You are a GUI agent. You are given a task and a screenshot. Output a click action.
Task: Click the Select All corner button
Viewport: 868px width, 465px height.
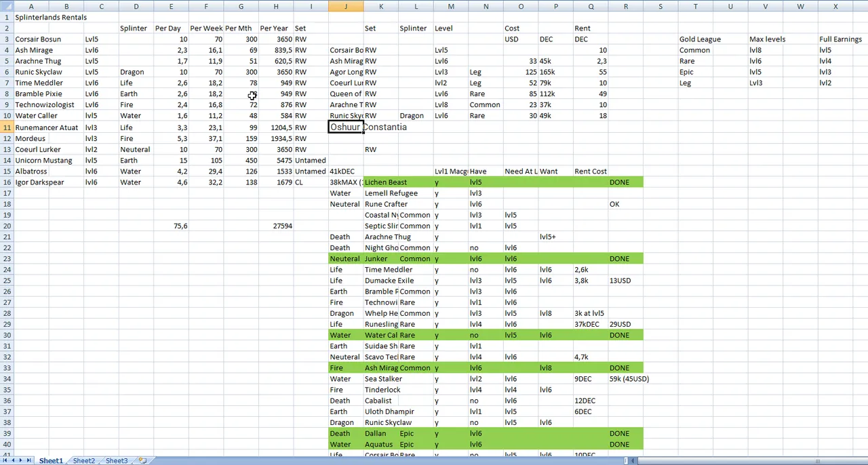coord(6,6)
